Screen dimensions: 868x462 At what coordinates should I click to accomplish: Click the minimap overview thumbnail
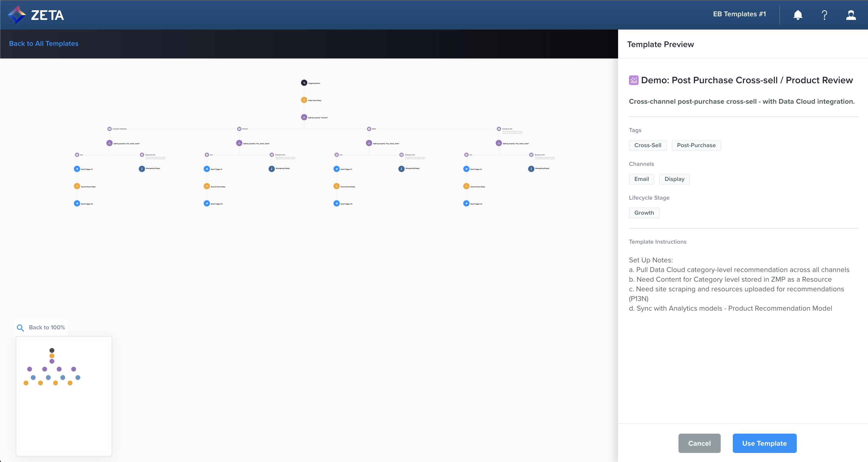pyautogui.click(x=64, y=396)
